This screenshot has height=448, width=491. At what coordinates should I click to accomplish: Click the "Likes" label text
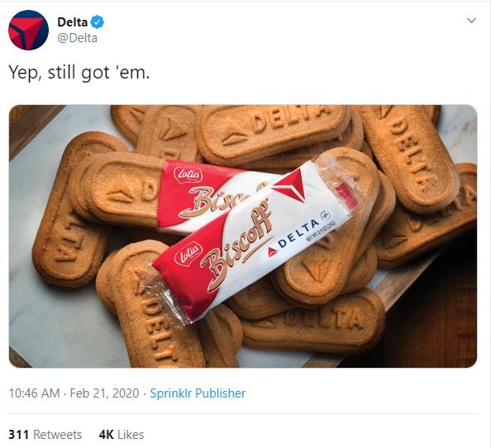(131, 435)
